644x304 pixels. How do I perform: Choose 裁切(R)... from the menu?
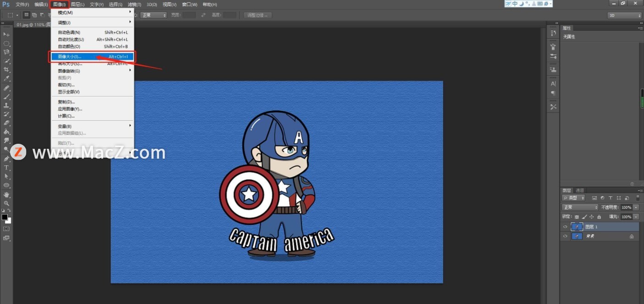[x=92, y=85]
